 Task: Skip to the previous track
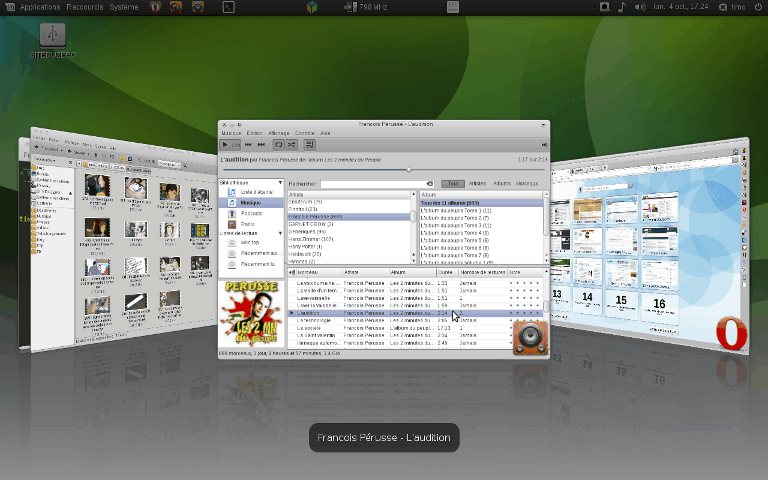point(248,144)
